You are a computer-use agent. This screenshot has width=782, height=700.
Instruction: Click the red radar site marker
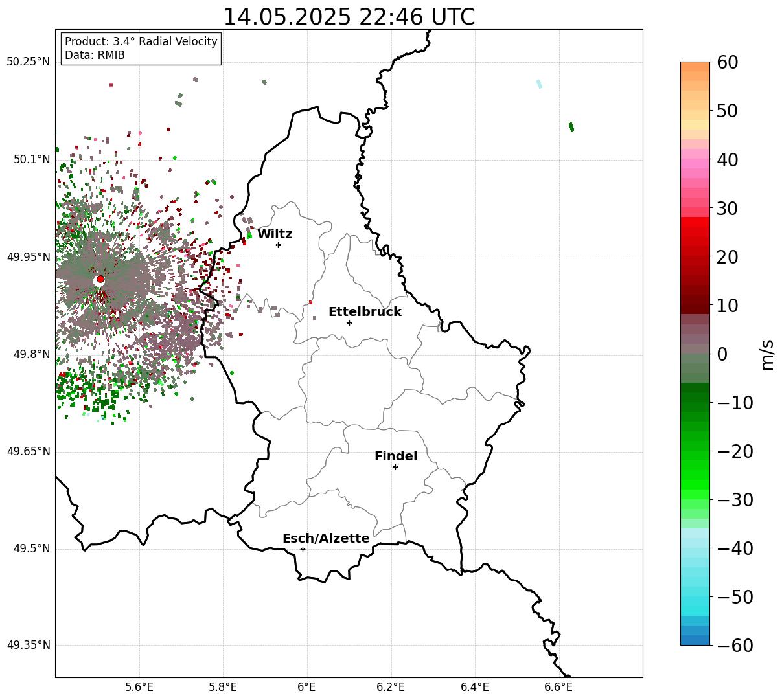tap(100, 278)
